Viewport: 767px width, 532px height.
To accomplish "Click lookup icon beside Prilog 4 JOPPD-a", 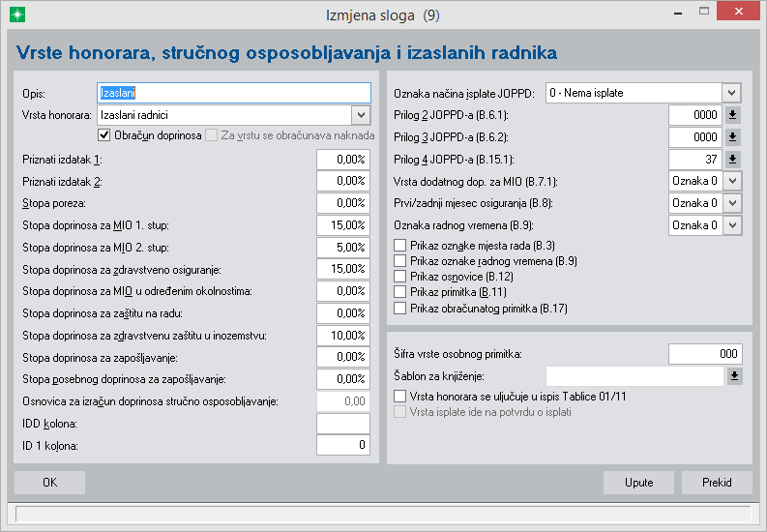I will pyautogui.click(x=732, y=160).
